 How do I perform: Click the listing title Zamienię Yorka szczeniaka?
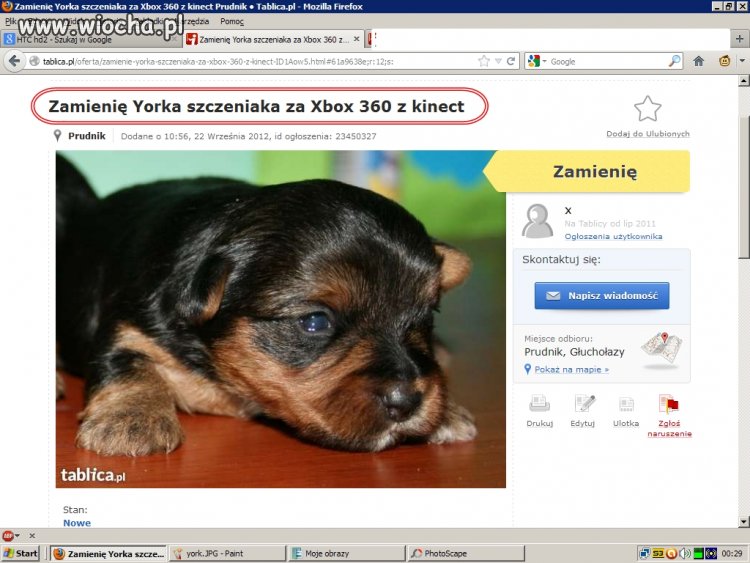(256, 106)
